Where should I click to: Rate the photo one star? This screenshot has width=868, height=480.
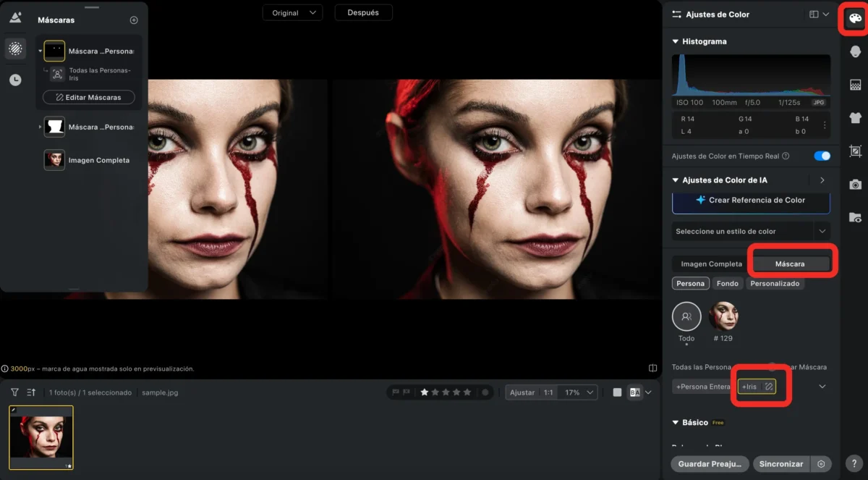(425, 392)
